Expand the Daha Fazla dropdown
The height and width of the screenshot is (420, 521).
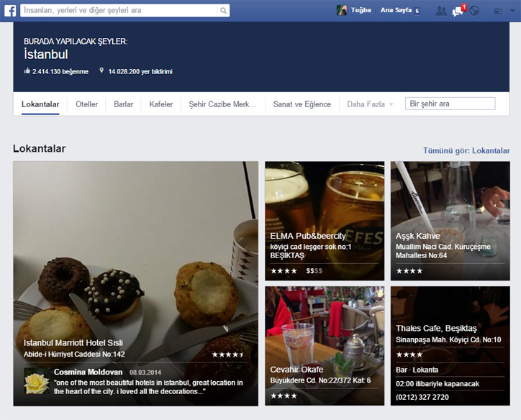pyautogui.click(x=370, y=104)
